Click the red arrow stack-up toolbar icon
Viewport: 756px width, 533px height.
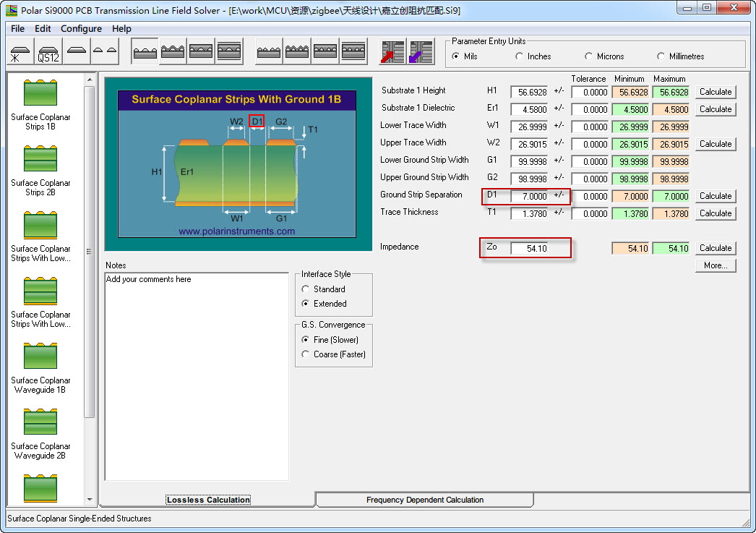(x=393, y=51)
